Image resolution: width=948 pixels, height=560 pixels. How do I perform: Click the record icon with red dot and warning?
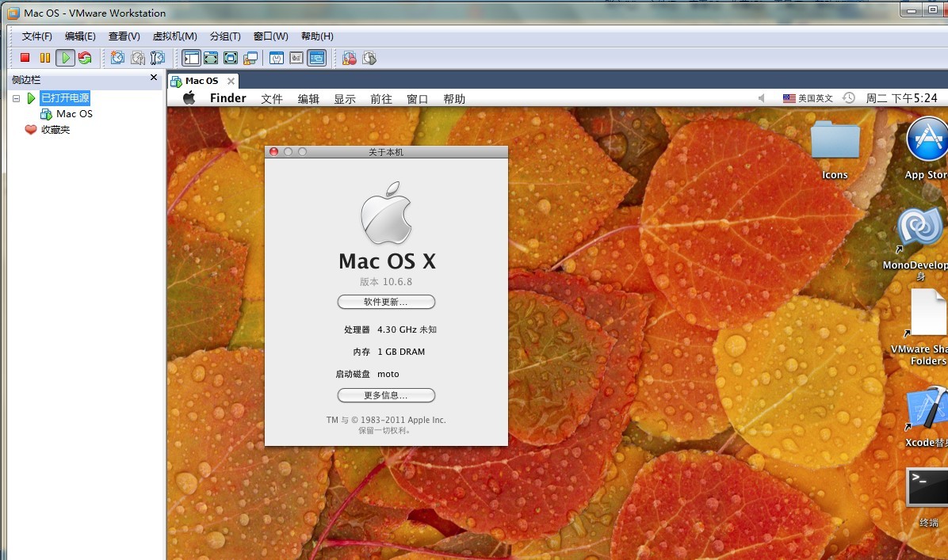coord(350,58)
